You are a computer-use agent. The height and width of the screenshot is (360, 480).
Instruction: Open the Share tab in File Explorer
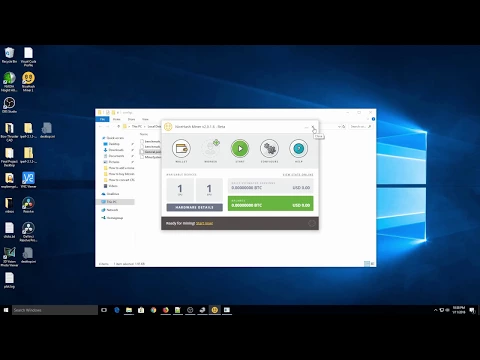131,119
